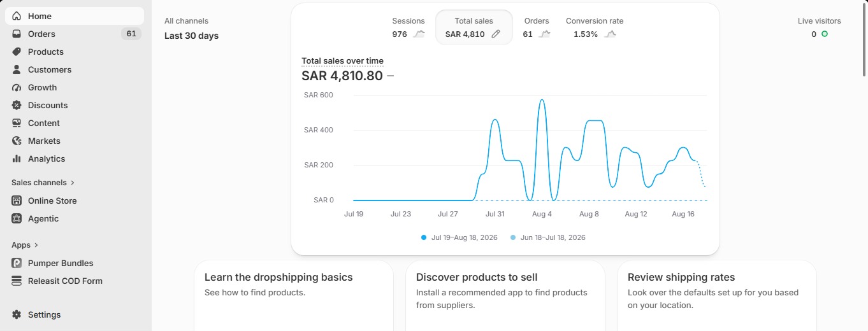Click the Analytics bar chart icon
This screenshot has height=331, width=868.
point(17,158)
